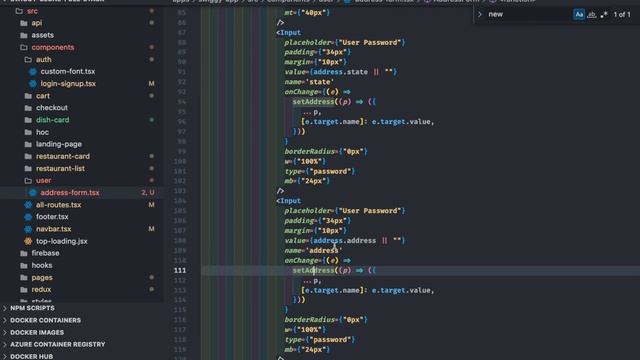Toggle Match Whole Word in find widget
This screenshot has height=360, width=640.
click(x=591, y=15)
